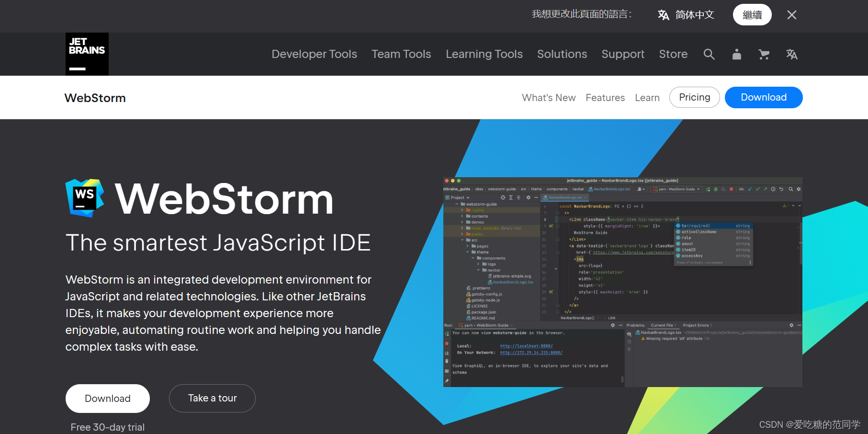
Task: Click the WebStorm IDE screenshot image
Action: (622, 282)
